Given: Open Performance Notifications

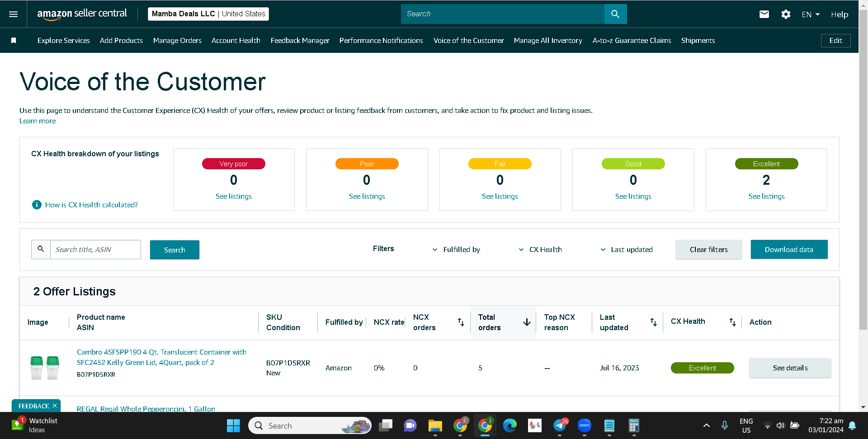Looking at the screenshot, I should [381, 41].
